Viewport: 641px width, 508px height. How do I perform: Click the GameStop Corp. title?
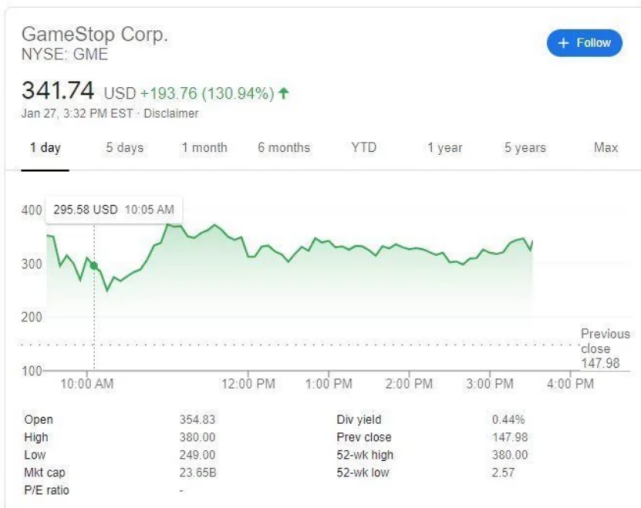click(95, 34)
